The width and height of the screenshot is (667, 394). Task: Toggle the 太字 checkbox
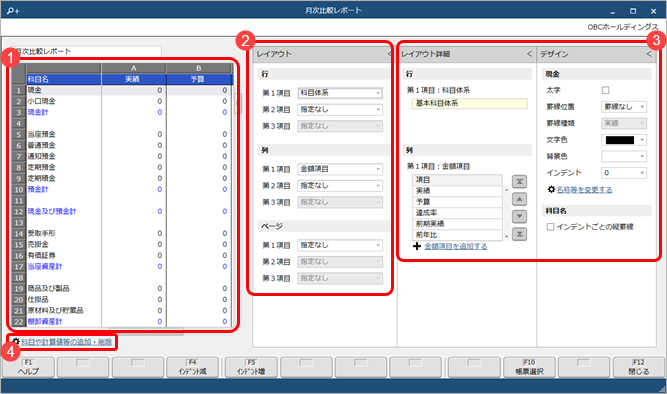(605, 90)
